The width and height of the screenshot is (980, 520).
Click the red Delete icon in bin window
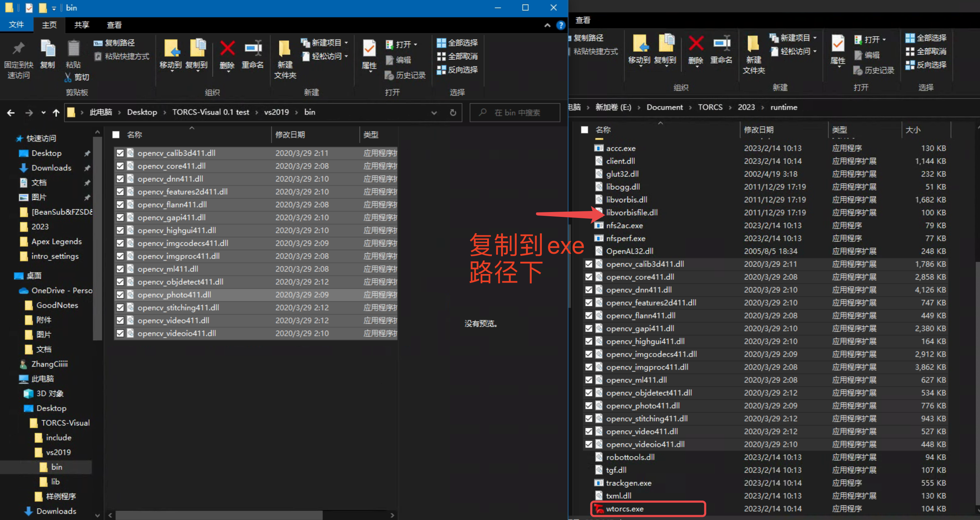click(227, 49)
